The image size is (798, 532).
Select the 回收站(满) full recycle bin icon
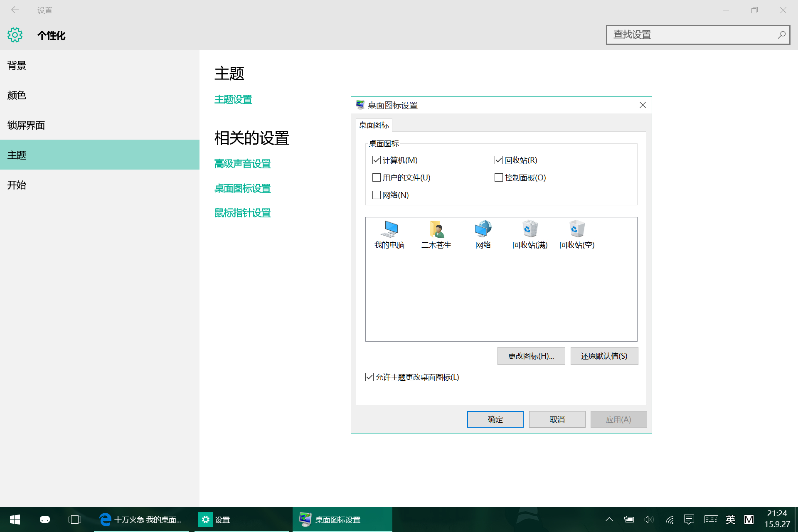[530, 234]
